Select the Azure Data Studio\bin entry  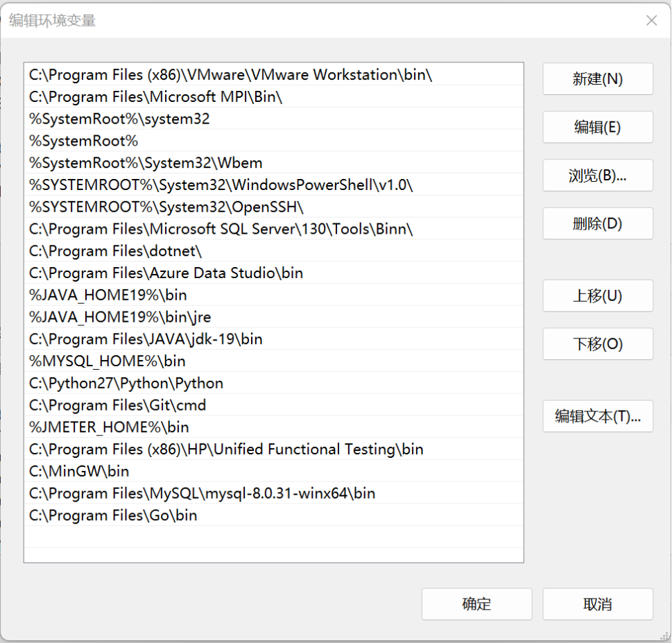point(274,273)
